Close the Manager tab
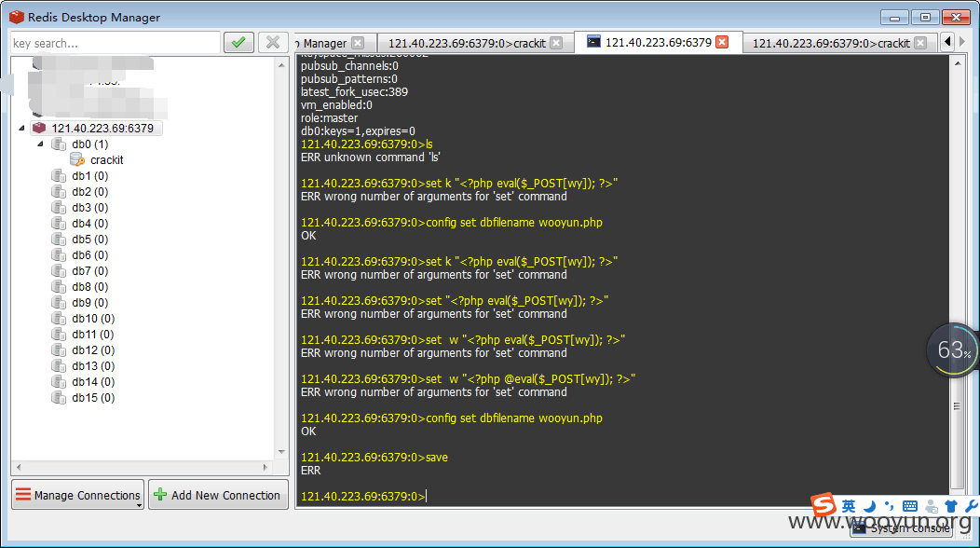Screen dimensions: 980x548 point(358,43)
